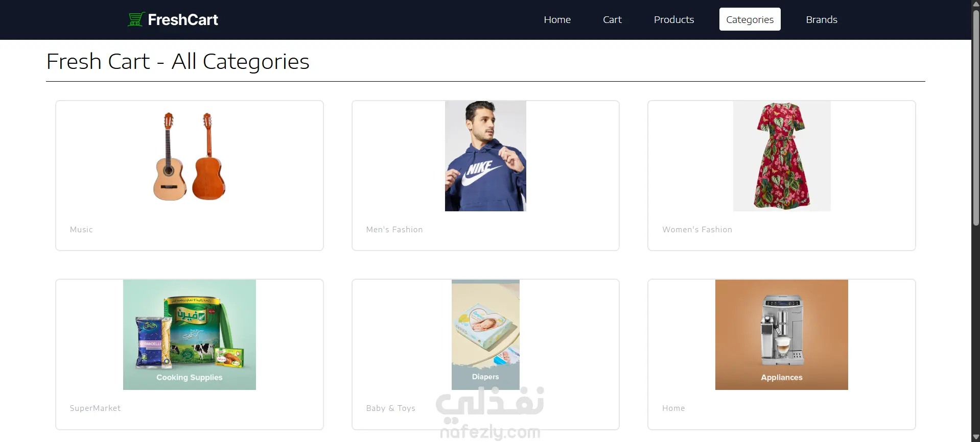The height and width of the screenshot is (442, 980).
Task: Open the Cart page from navbar
Action: [x=612, y=19]
